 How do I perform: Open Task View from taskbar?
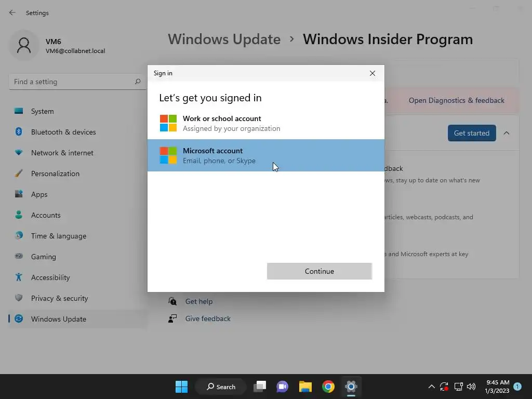point(260,387)
